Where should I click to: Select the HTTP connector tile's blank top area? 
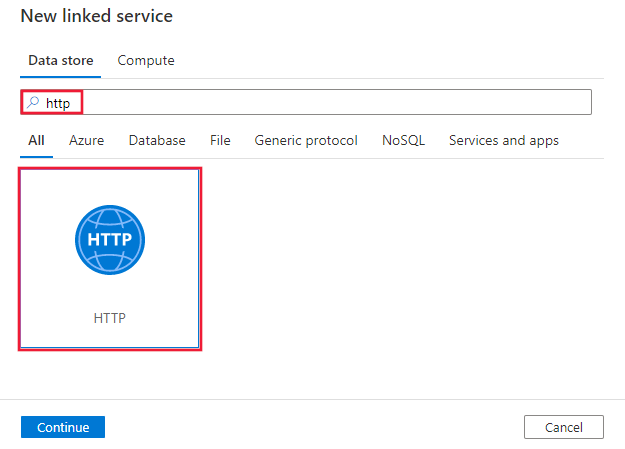click(x=110, y=185)
